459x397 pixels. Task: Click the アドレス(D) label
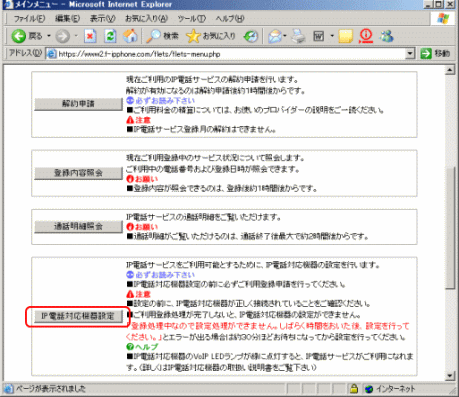tap(25, 53)
